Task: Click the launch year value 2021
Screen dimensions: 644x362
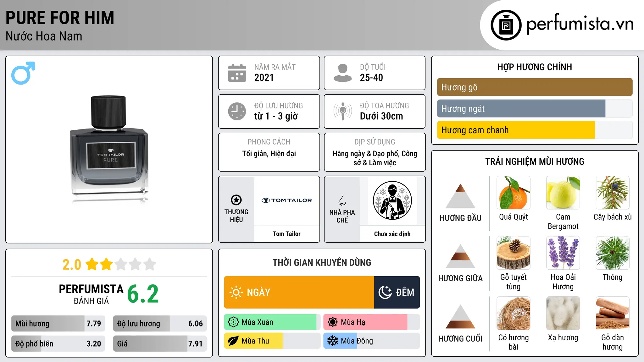Action: [x=264, y=78]
